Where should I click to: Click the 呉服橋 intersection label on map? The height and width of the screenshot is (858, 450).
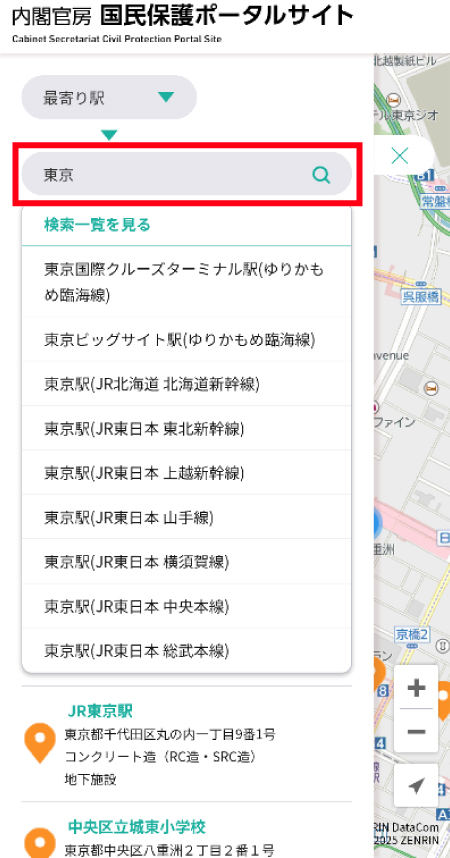click(420, 297)
